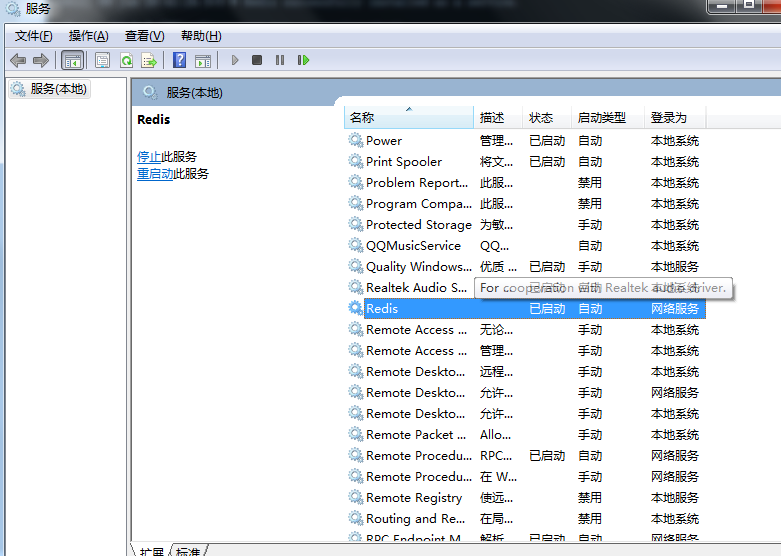Click the 重启动 service link
Viewport: 781px width, 556px height.
155,174
